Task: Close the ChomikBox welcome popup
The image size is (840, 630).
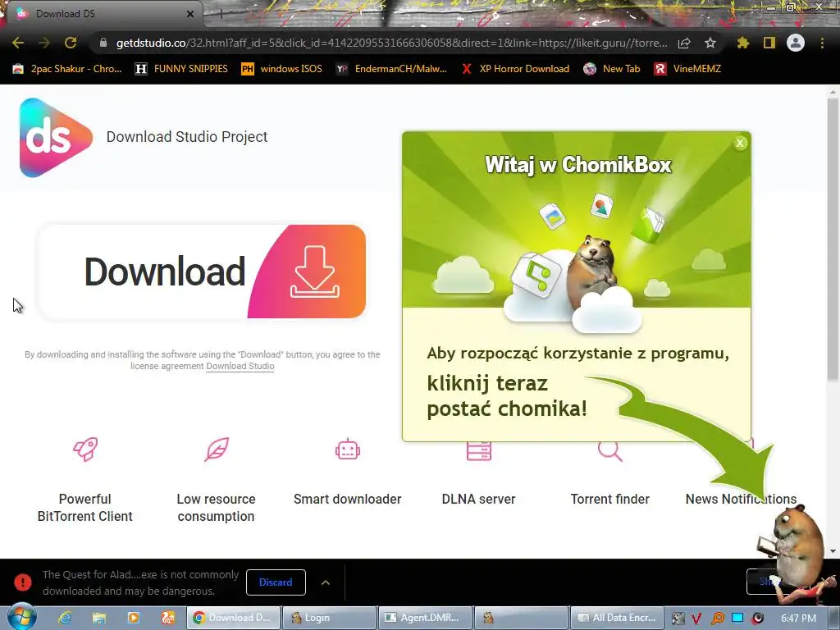Action: pos(740,143)
